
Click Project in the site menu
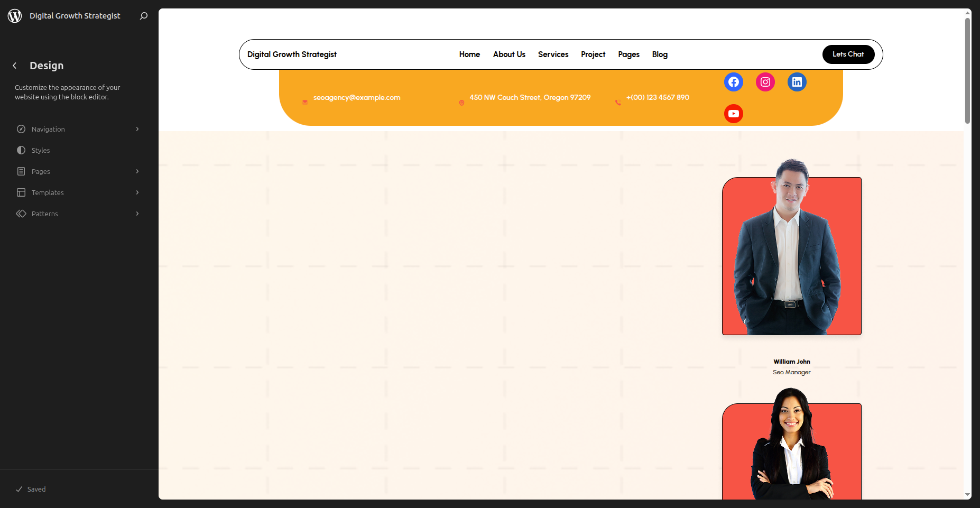coord(593,54)
